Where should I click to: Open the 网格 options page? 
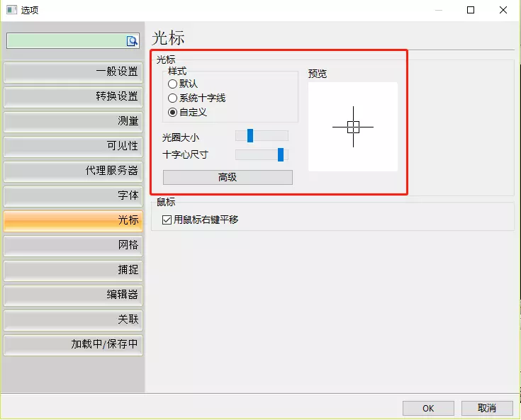(73, 245)
